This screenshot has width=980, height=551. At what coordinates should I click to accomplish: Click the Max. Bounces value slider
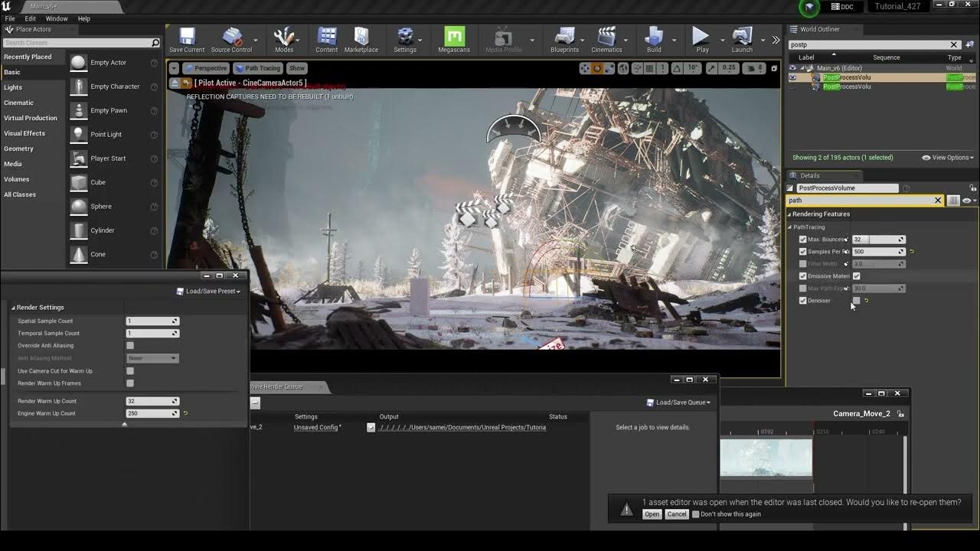879,240
